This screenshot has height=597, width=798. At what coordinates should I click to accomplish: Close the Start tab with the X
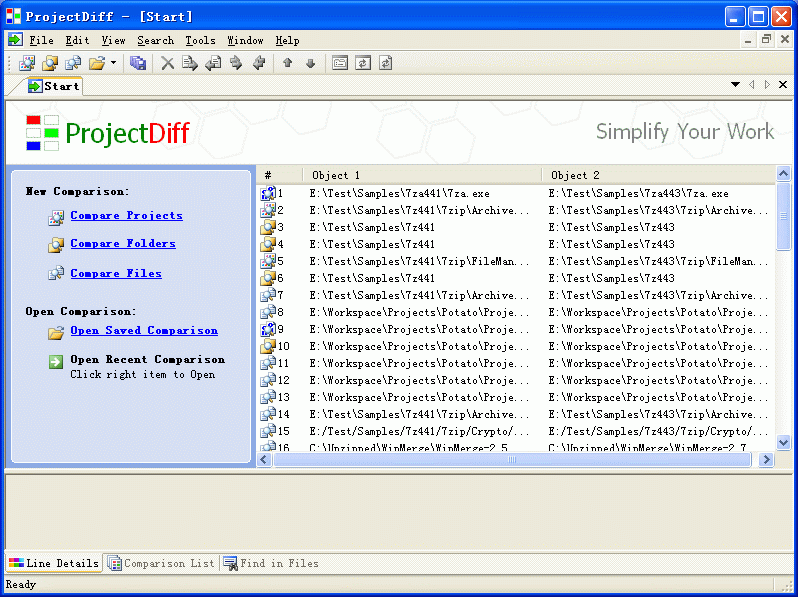783,84
